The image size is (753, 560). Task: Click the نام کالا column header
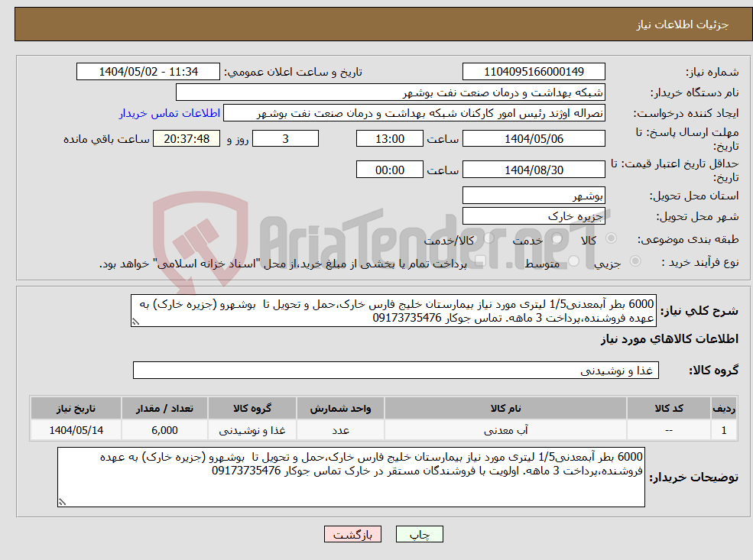(505, 409)
